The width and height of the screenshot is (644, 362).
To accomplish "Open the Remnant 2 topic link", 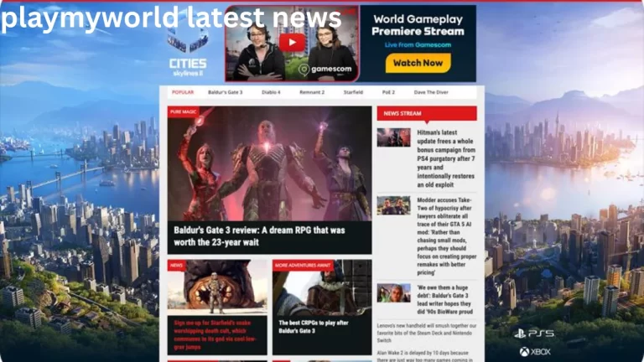I will pos(312,92).
